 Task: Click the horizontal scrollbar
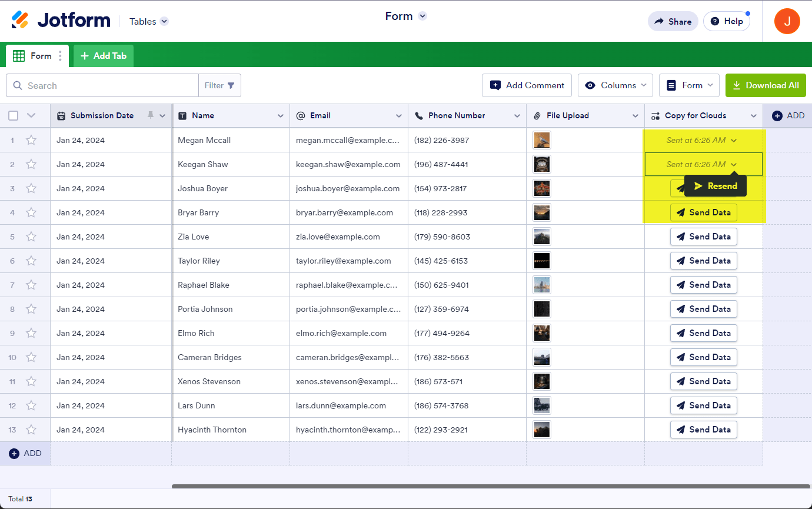[491, 486]
